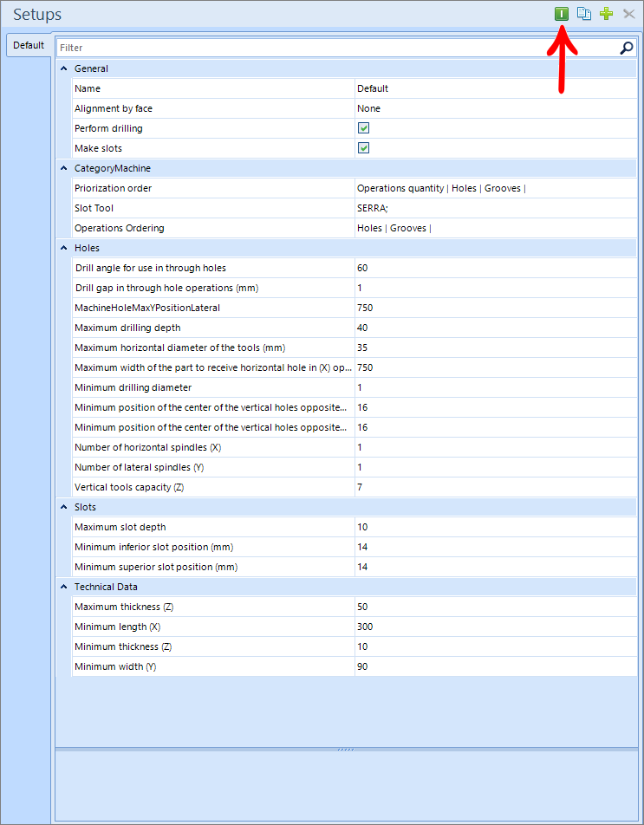Edit Drill angle for through holes value 60
Screen dimensions: 644x825
click(x=496, y=268)
